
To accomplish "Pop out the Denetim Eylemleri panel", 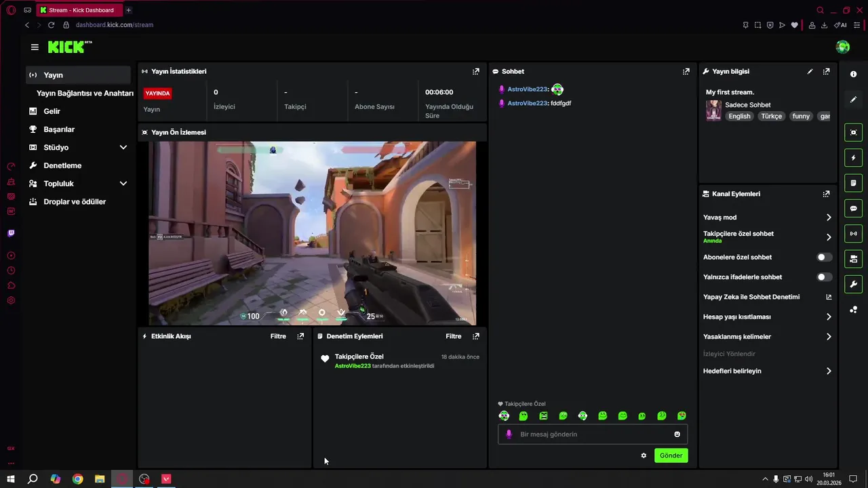I will 476,336.
